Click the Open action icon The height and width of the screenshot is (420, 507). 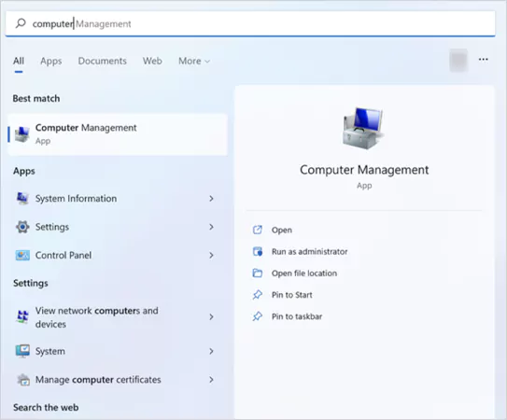(x=258, y=230)
